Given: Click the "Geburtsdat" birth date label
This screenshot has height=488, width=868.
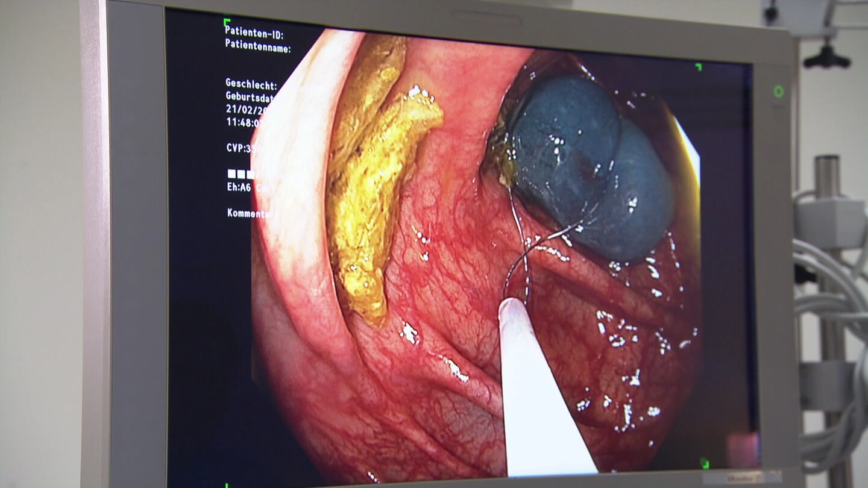Looking at the screenshot, I should 250,96.
